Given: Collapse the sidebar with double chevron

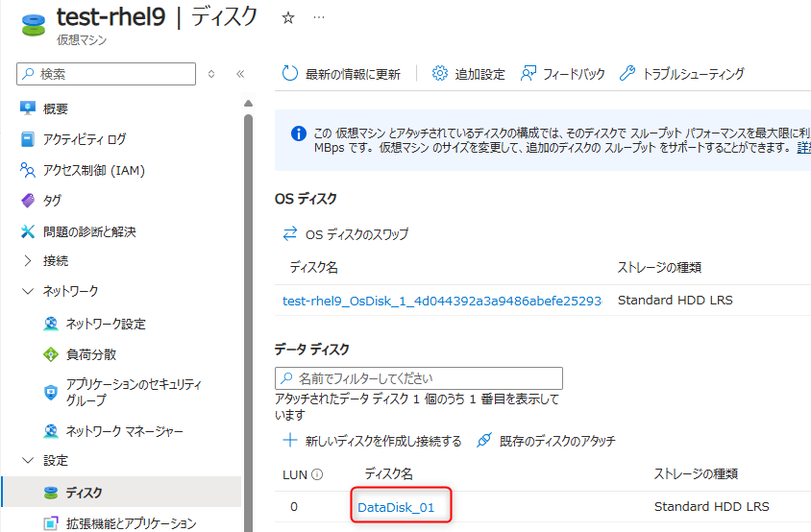Looking at the screenshot, I should point(240,74).
